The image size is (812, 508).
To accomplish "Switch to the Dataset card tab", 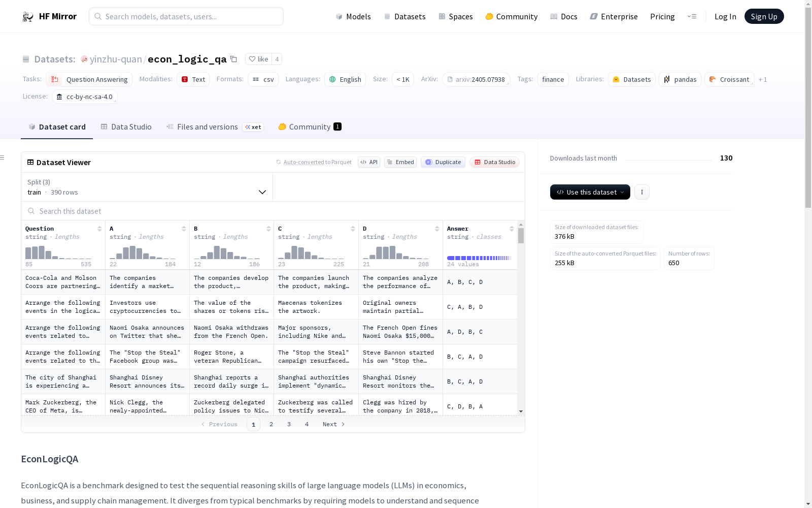I will coord(57,127).
